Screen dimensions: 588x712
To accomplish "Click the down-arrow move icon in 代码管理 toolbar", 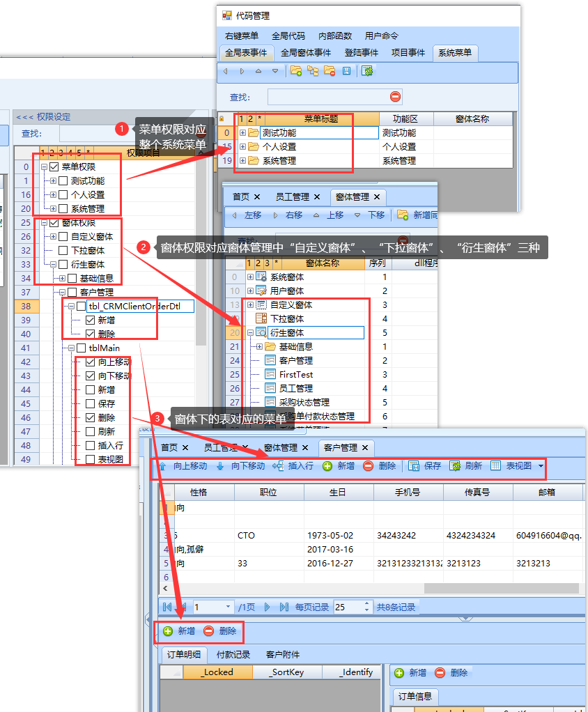I will 275,71.
